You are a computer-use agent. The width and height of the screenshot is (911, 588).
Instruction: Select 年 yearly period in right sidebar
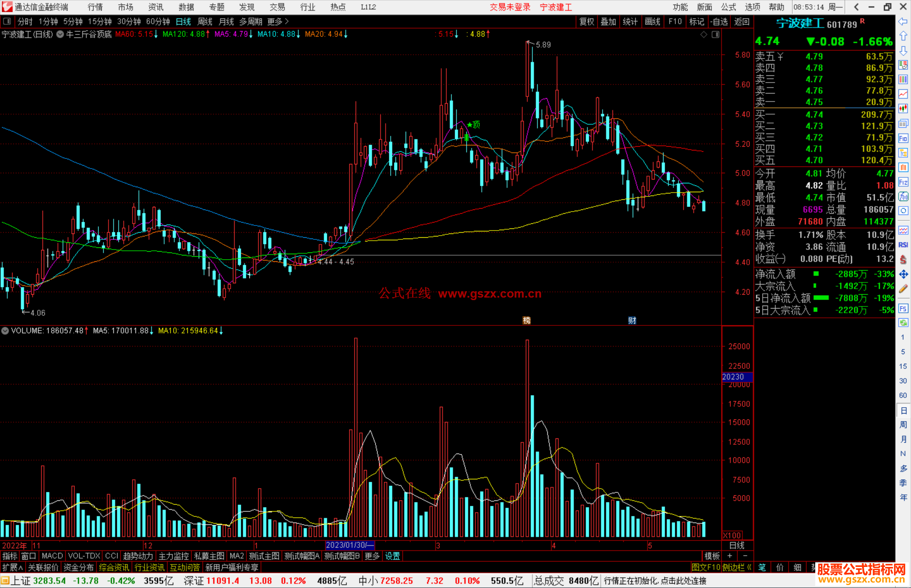903,497
